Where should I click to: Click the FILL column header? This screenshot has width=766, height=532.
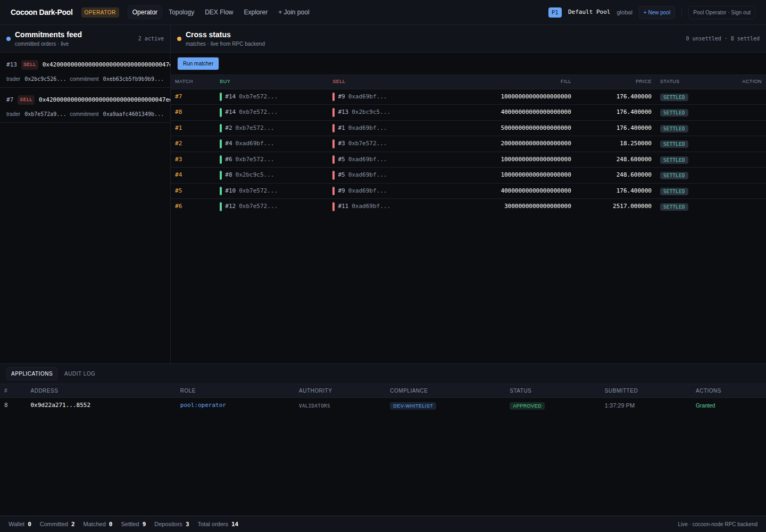click(x=565, y=81)
